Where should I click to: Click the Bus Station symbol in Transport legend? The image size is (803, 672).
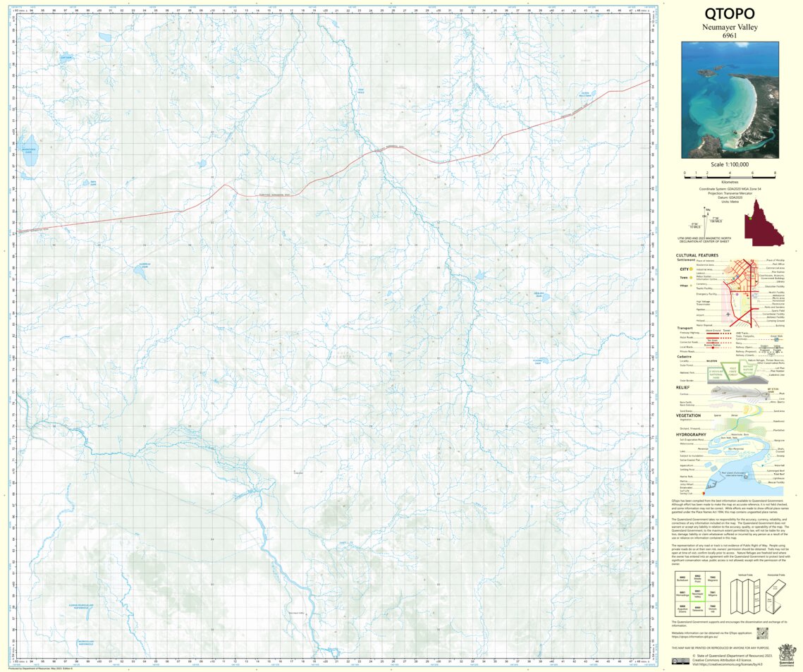[x=713, y=348]
